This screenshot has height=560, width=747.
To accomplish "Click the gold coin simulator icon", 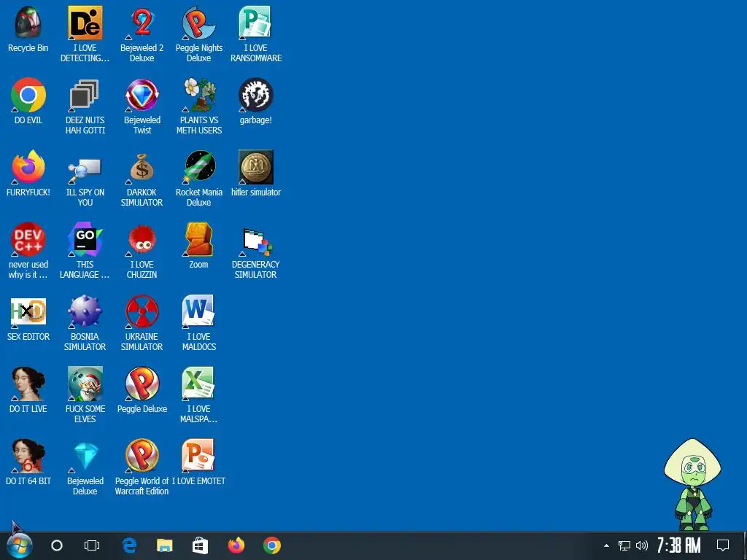I will 256,167.
